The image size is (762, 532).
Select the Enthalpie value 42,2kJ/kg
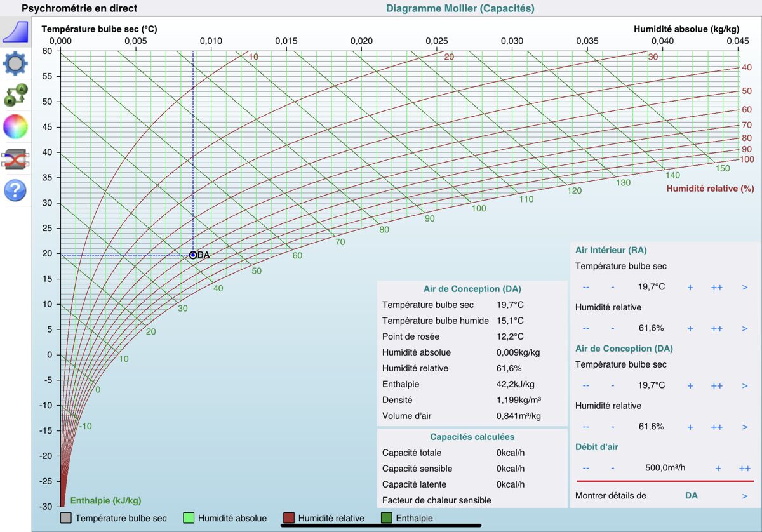516,384
